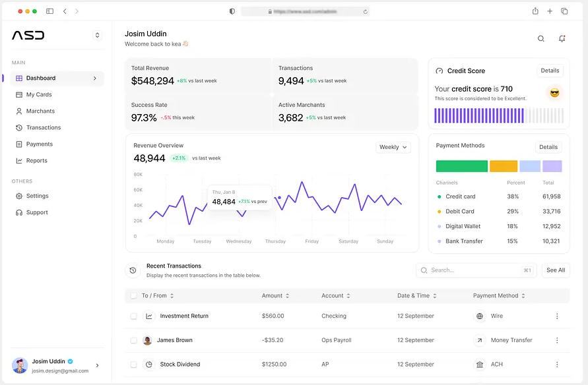588x385 pixels.
Task: Click the history clock icon beside Recent Transactions
Action: coord(133,270)
